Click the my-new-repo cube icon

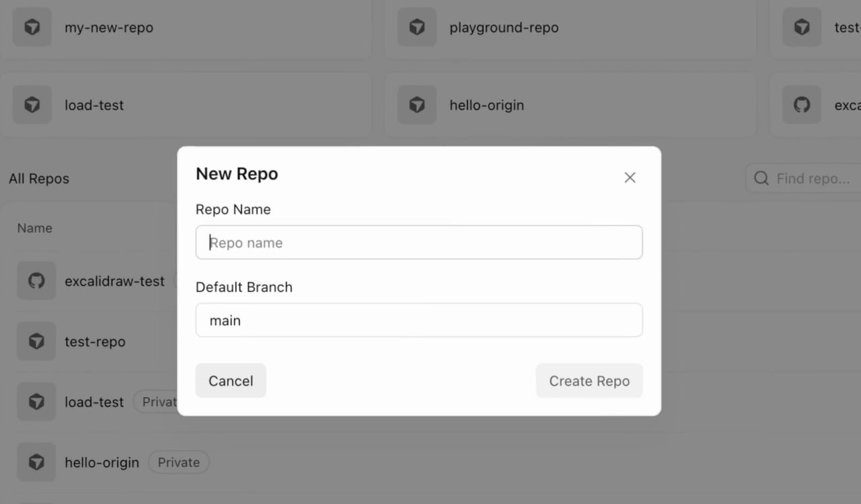(x=32, y=28)
